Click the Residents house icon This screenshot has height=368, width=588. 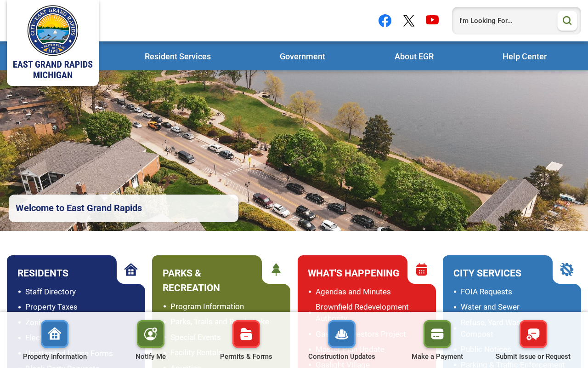(x=131, y=270)
